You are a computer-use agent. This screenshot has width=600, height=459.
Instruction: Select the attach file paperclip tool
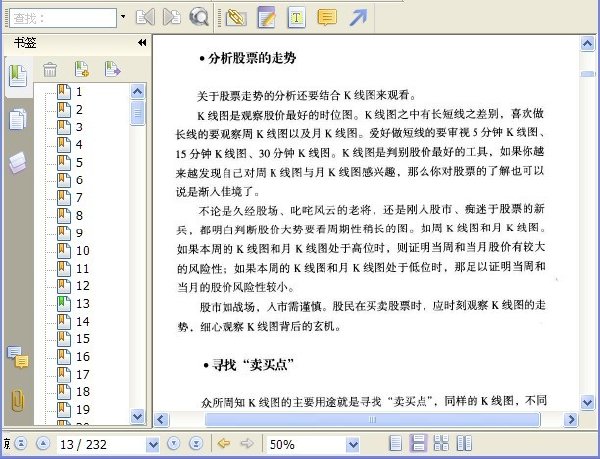[236, 18]
